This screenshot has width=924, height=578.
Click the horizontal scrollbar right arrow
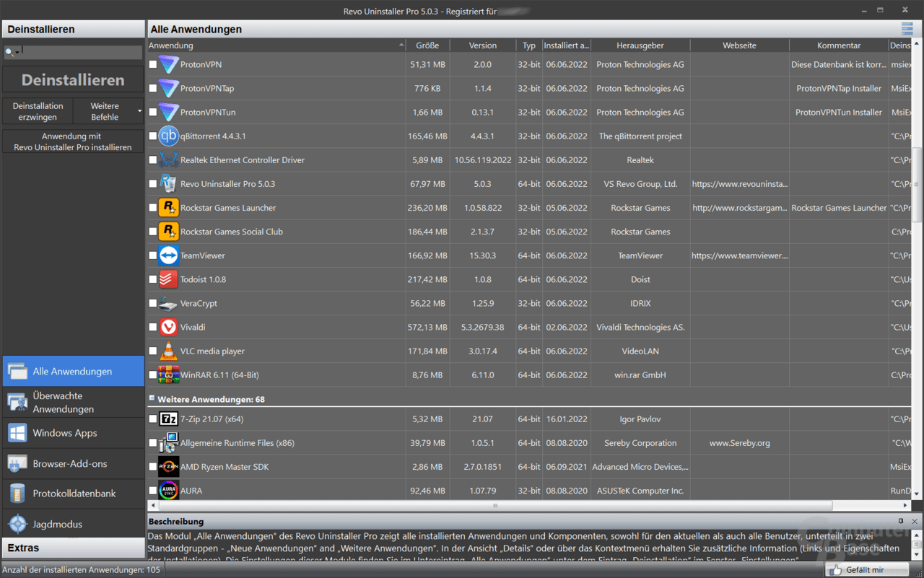[906, 506]
